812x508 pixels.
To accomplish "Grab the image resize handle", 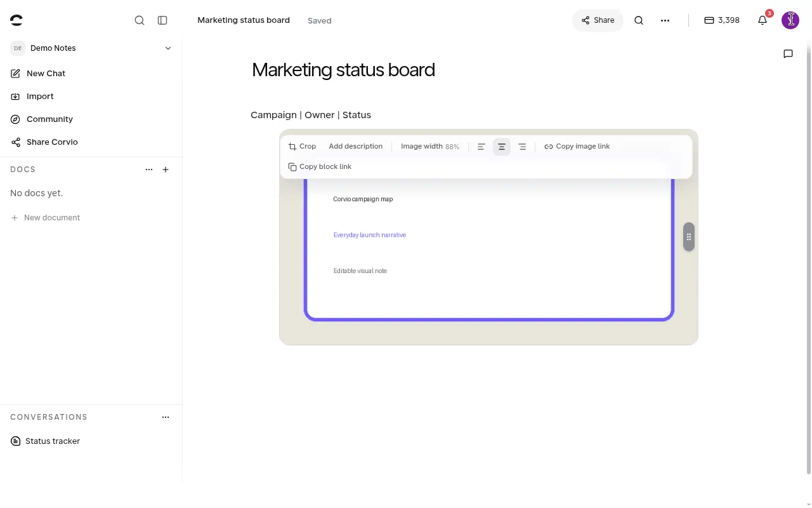I will (689, 237).
